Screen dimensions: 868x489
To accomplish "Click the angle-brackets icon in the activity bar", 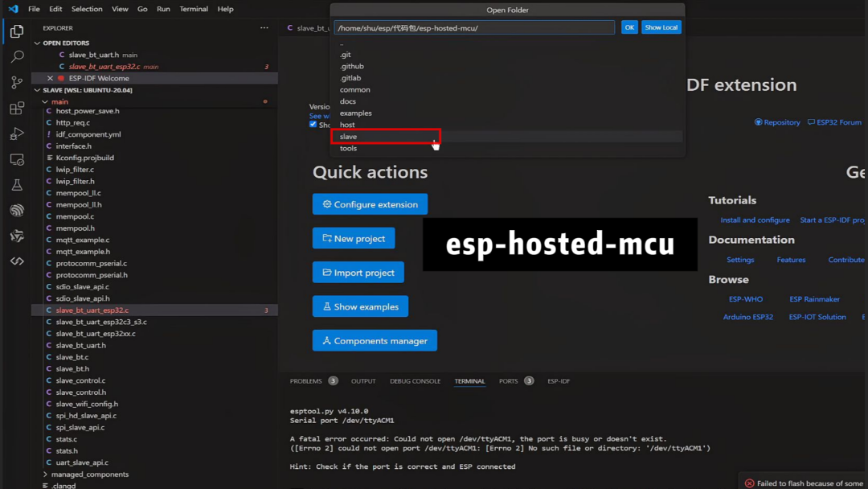I will [x=17, y=261].
